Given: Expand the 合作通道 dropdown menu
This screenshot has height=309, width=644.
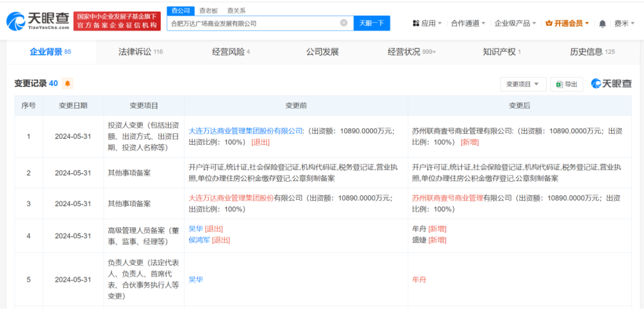Looking at the screenshot, I should coord(468,23).
